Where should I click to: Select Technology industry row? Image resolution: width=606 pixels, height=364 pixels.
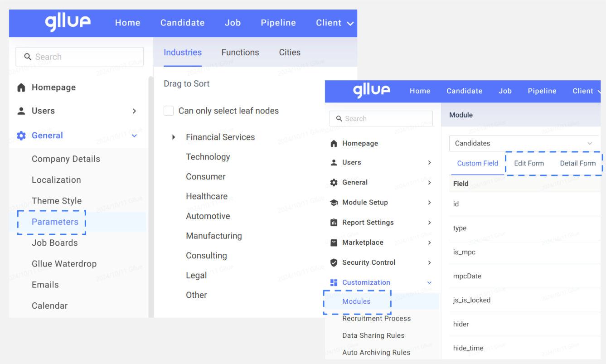(208, 157)
